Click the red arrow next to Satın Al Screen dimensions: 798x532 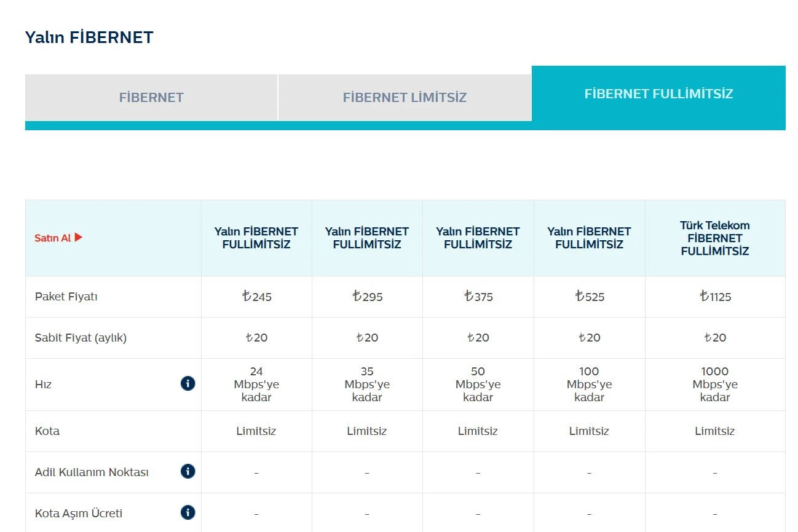pos(78,238)
